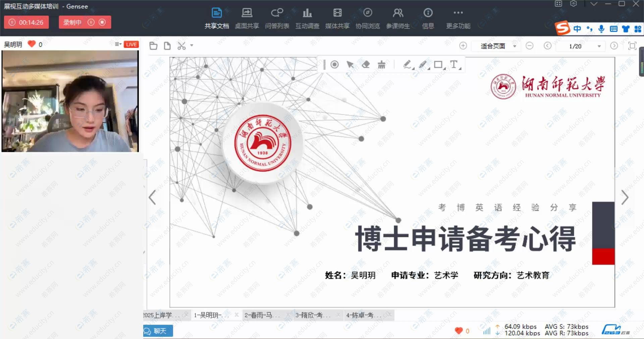The width and height of the screenshot is (644, 339).
Task: Open the 问答列表 Q&A list
Action: (x=277, y=18)
